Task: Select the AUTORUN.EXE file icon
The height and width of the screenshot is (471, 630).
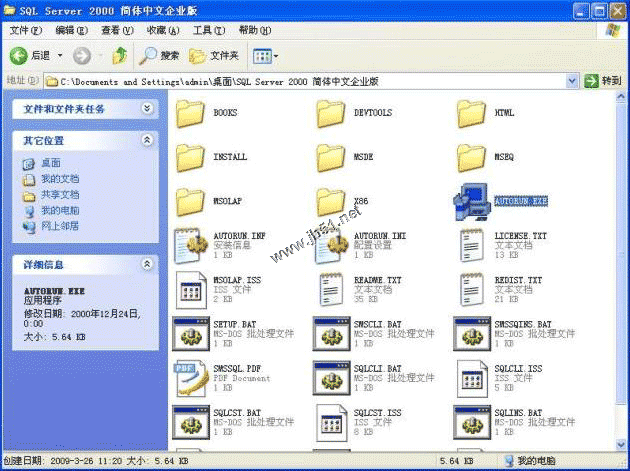Action: (x=471, y=201)
